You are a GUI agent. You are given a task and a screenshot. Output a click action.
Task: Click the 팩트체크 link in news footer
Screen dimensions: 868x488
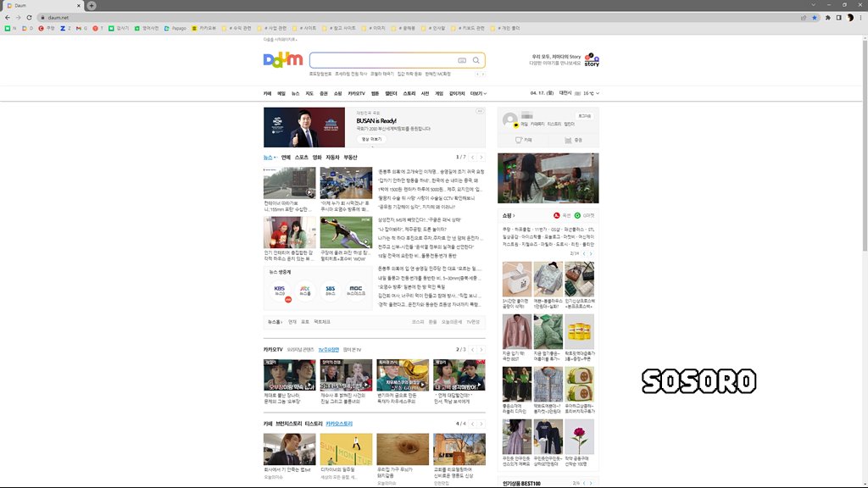pos(322,321)
